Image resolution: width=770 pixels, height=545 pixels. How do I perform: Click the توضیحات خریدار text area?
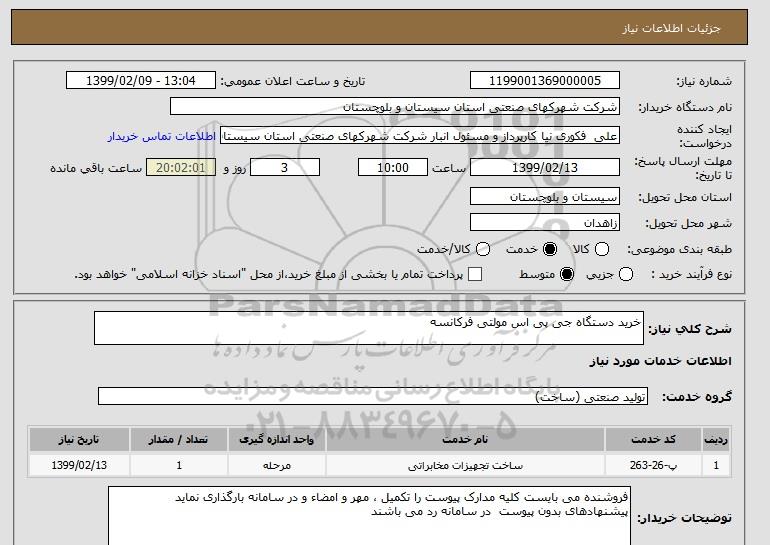coord(369,516)
